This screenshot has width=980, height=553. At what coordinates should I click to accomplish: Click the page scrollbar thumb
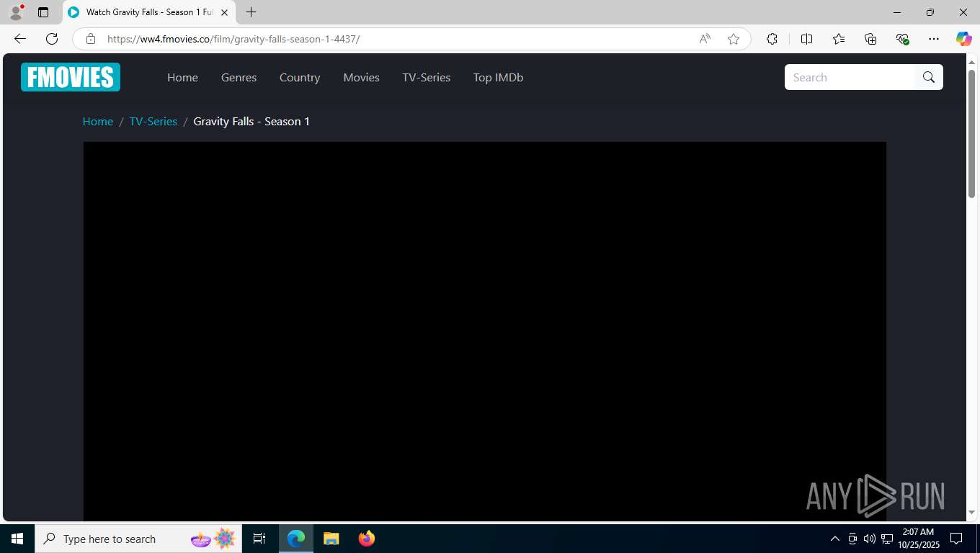[x=971, y=133]
